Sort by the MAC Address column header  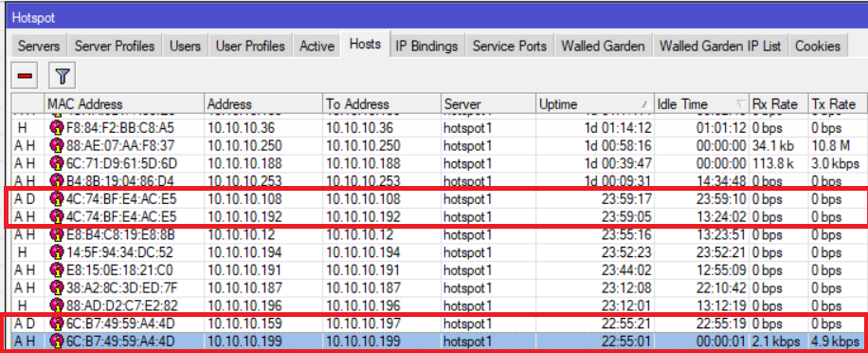pos(124,104)
